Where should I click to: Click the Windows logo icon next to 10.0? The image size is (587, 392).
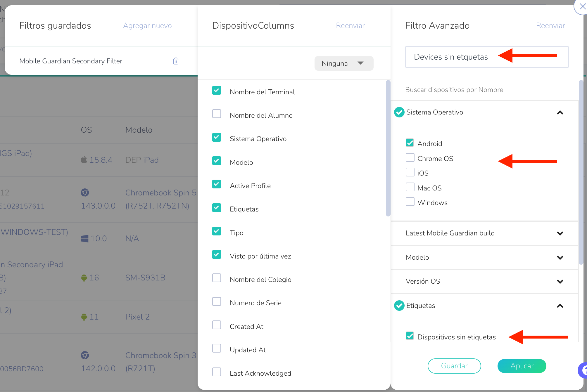pos(84,239)
